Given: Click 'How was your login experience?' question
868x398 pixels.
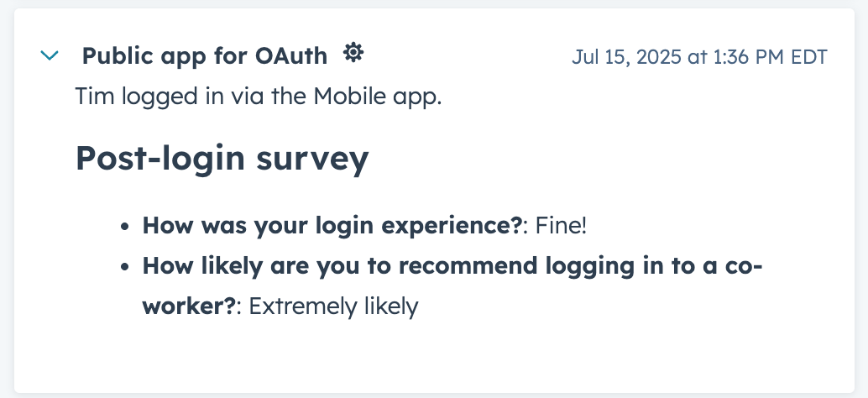Looking at the screenshot, I should pos(332,225).
